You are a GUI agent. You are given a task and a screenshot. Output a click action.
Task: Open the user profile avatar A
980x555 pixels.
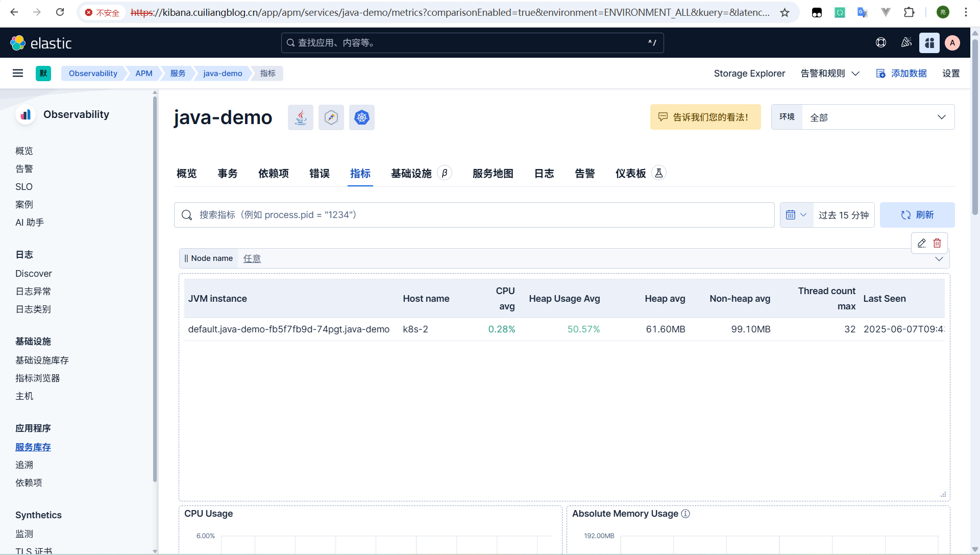pos(952,43)
